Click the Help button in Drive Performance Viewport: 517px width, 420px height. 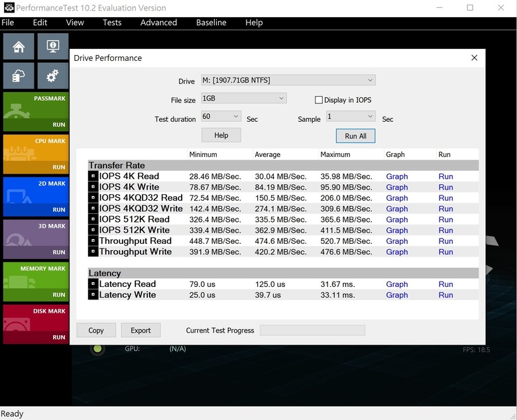[x=221, y=135]
